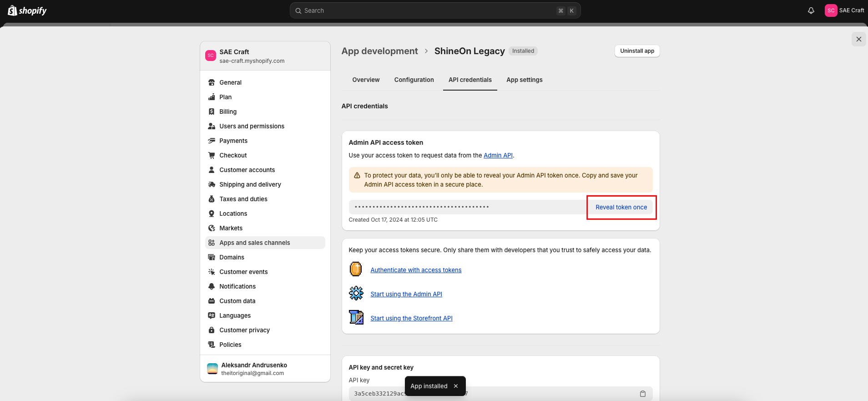Go back to App development breadcrumb

coord(379,51)
